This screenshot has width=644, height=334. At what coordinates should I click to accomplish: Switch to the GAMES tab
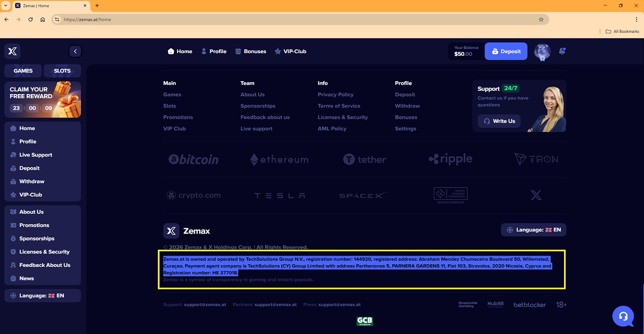point(23,71)
